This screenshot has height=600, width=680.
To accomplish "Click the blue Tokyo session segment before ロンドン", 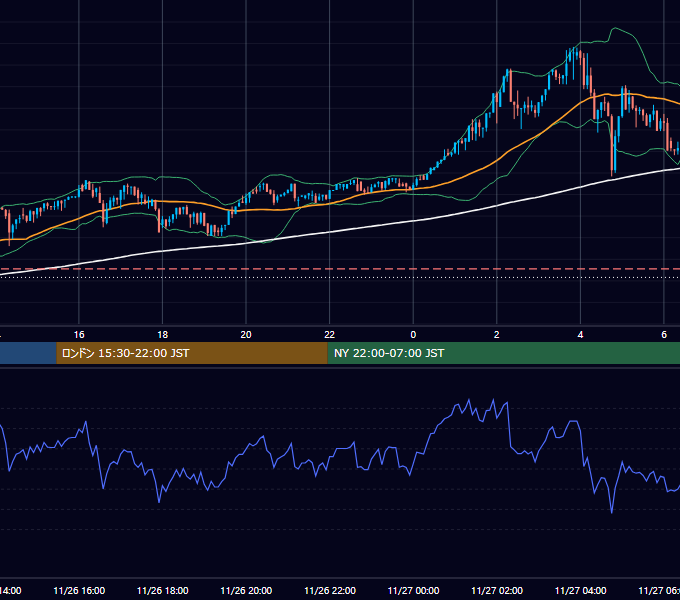I will [x=28, y=353].
